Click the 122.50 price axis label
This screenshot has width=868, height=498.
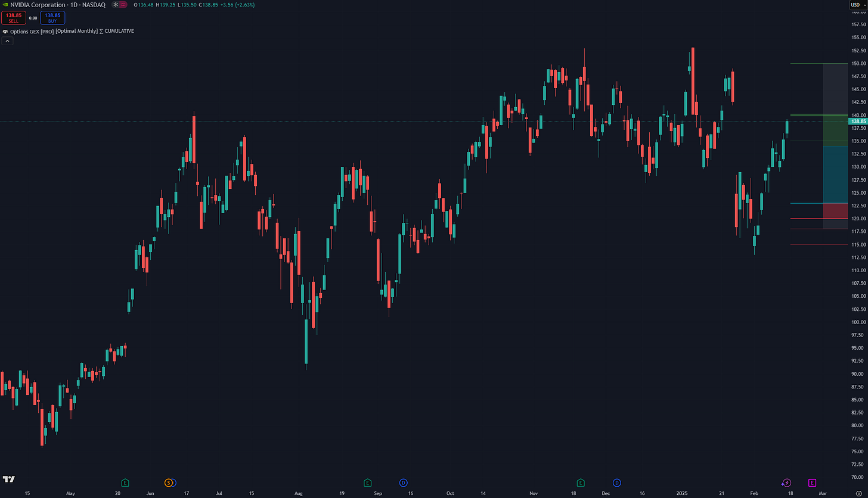click(x=858, y=206)
